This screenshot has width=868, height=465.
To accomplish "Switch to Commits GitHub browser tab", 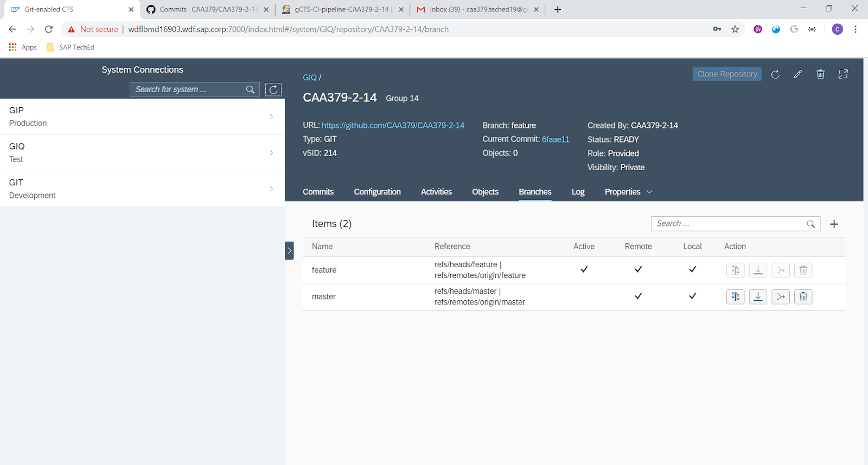I will tap(207, 9).
